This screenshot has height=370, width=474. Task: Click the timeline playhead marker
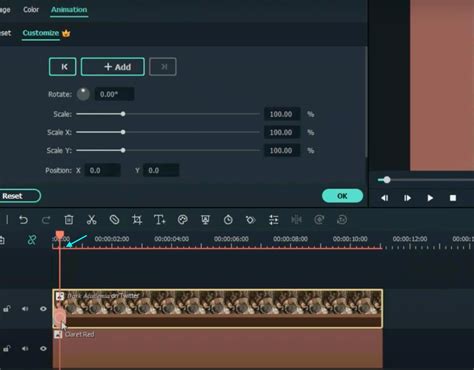coord(60,235)
